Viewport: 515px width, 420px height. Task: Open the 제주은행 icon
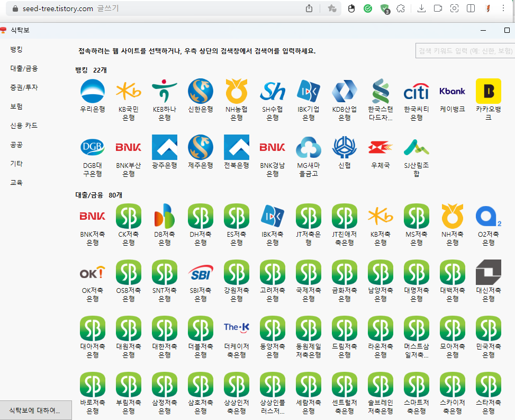201,147
